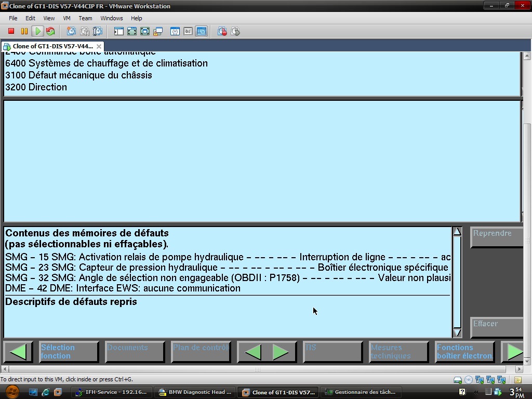Click the Effacer button
Screen dimensions: 532x399
pos(496,327)
